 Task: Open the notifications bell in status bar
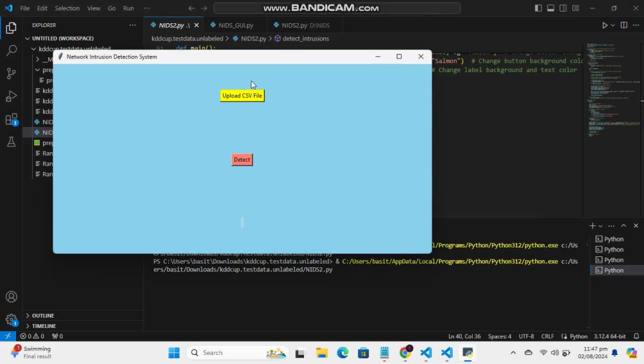coord(636,336)
